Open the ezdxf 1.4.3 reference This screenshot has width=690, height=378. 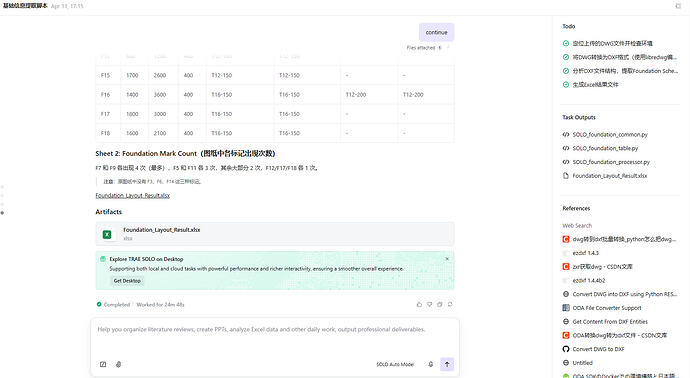[585, 253]
